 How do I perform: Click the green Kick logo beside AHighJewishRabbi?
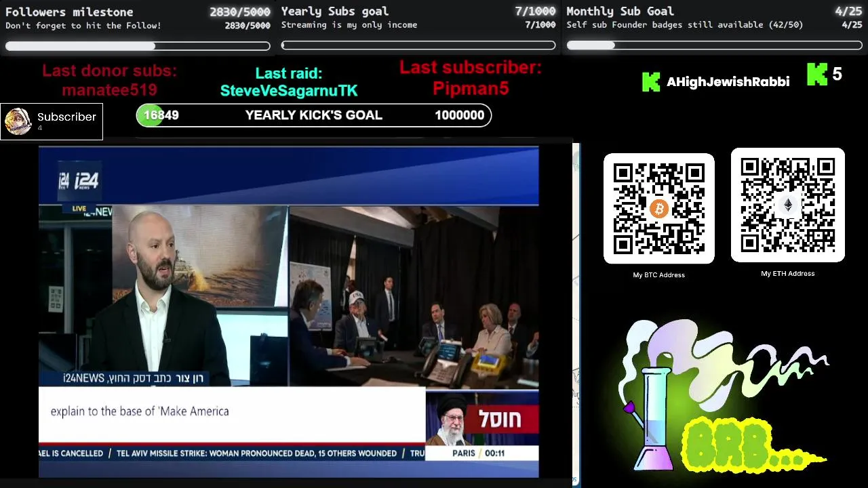click(650, 81)
